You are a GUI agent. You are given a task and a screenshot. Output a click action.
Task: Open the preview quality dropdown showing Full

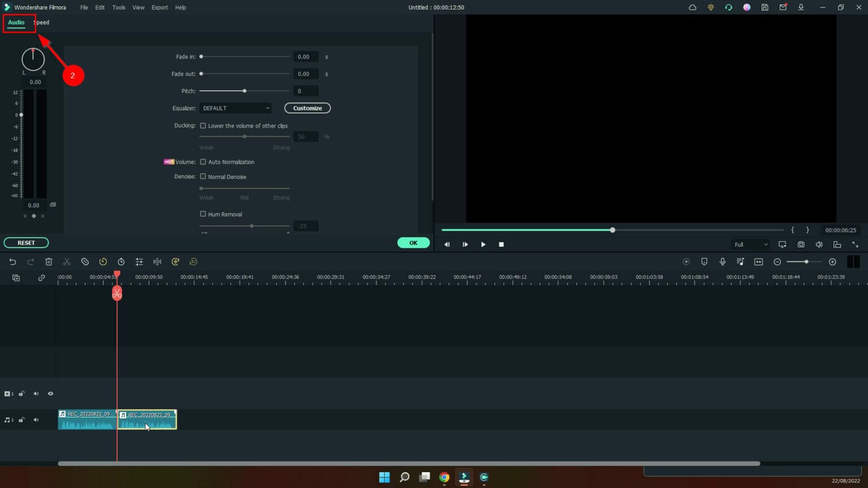[x=750, y=244]
